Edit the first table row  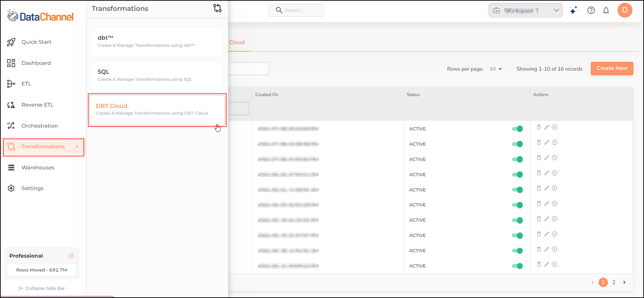point(547,127)
